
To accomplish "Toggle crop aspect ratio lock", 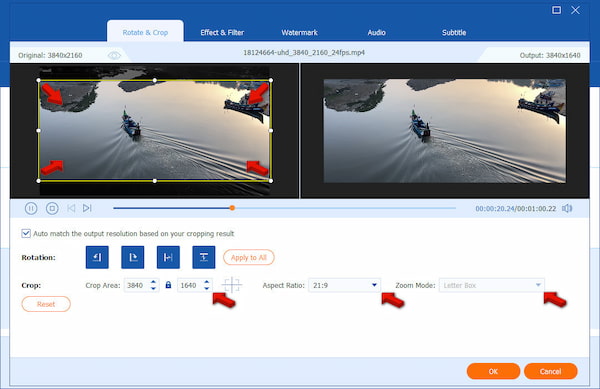I will tap(168, 285).
